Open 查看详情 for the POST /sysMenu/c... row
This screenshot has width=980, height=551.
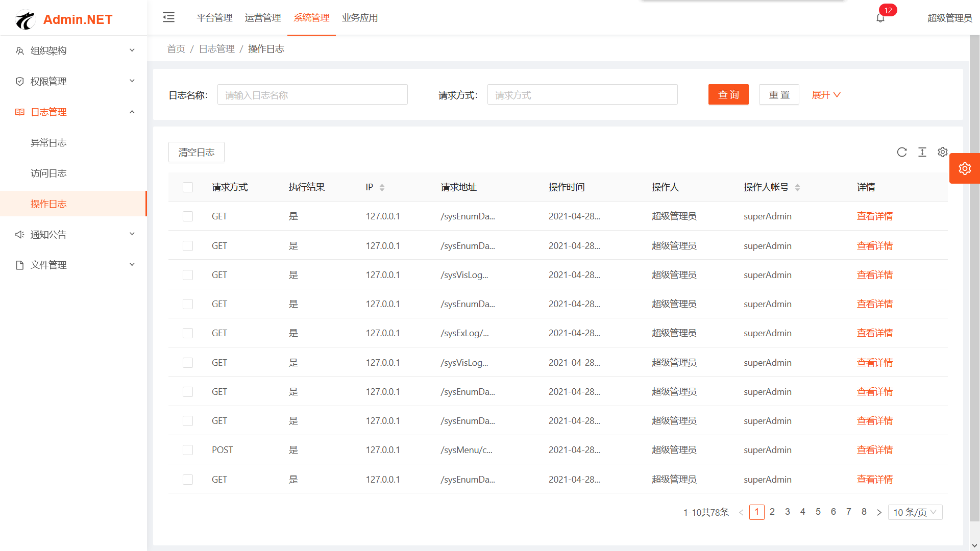[875, 450]
